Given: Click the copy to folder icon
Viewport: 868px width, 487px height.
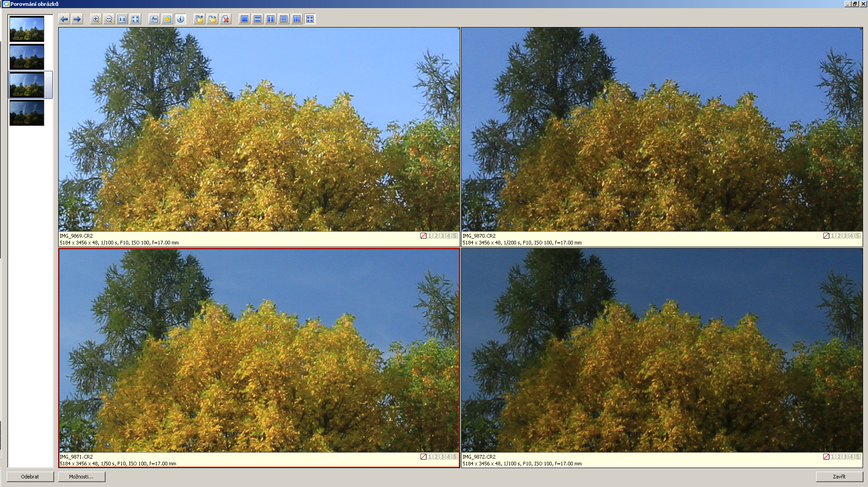Looking at the screenshot, I should pyautogui.click(x=199, y=19).
